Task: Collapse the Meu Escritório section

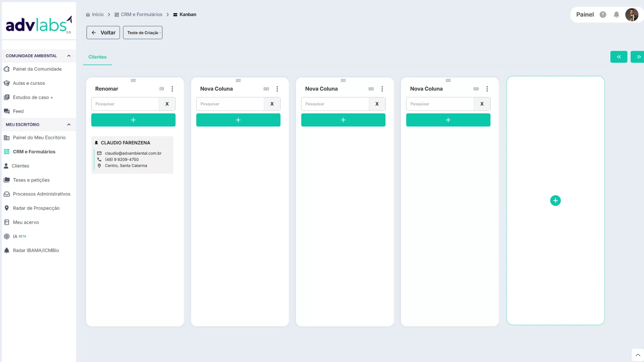Action: pyautogui.click(x=69, y=124)
